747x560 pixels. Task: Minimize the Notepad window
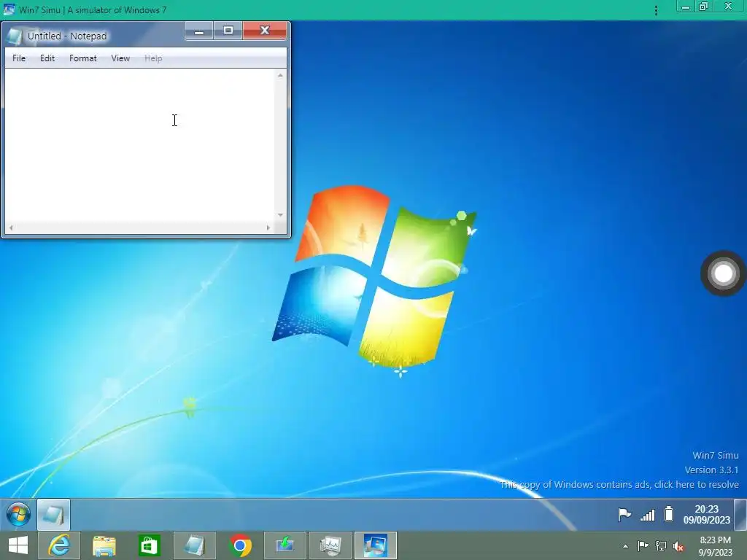tap(199, 31)
